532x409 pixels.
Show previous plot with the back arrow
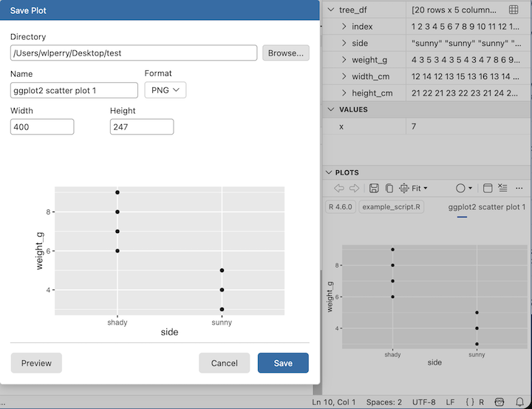339,188
